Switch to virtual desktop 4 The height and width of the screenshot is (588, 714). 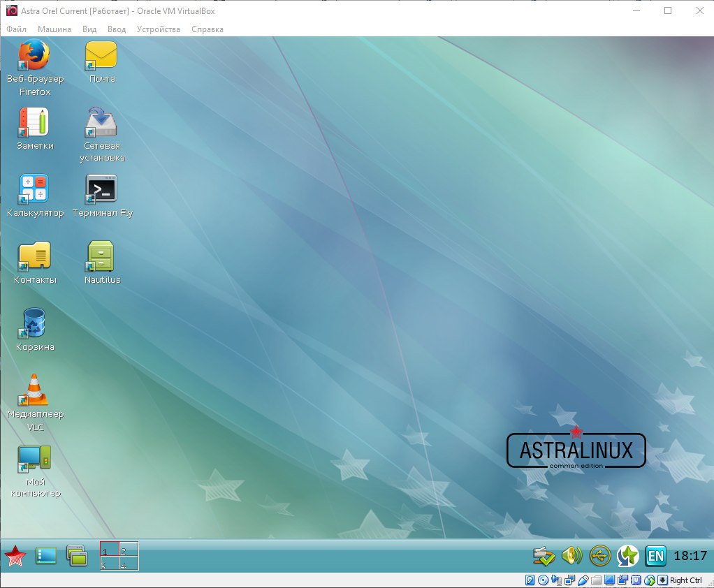tap(129, 563)
